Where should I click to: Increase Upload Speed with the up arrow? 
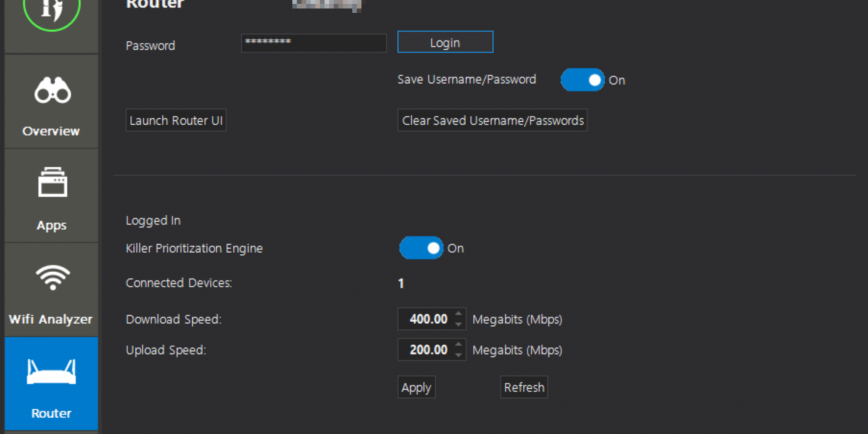point(459,345)
